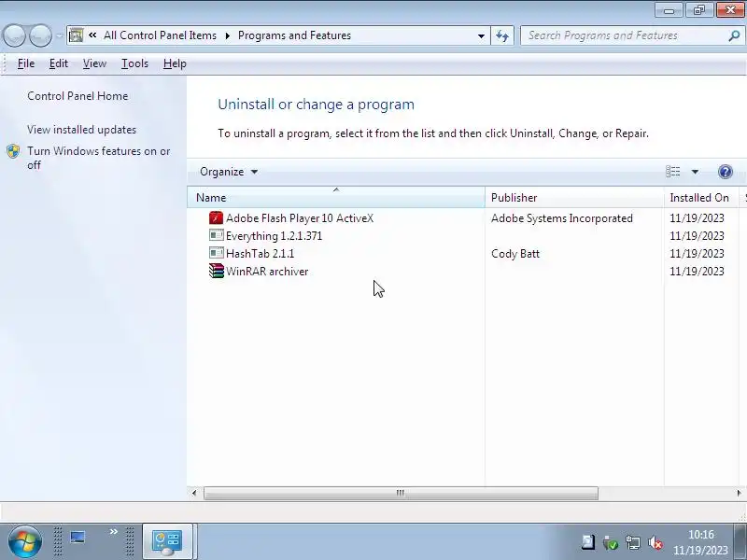The width and height of the screenshot is (747, 560).
Task: Click All Control Panel Items breadcrumb
Action: 160,35
